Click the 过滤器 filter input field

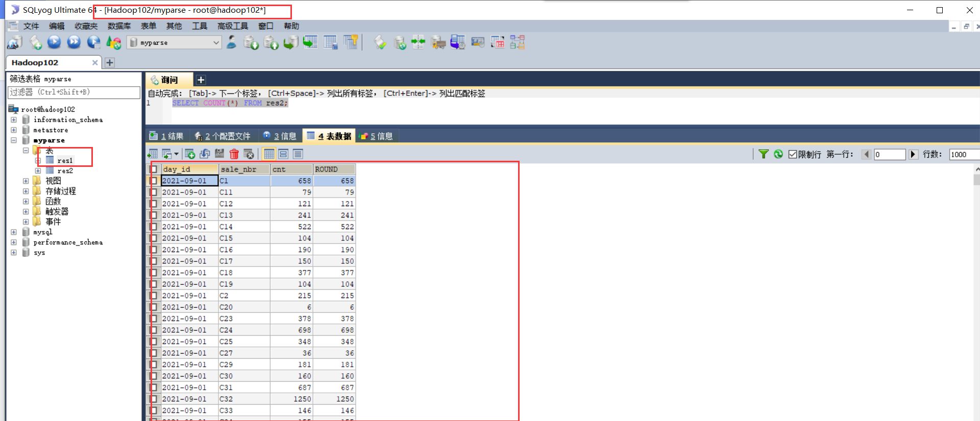pos(74,92)
